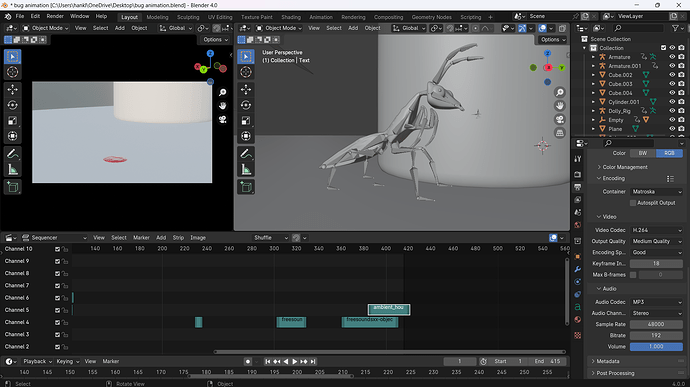Open the Tool properties tab icon
690x387 pixels.
point(578,159)
